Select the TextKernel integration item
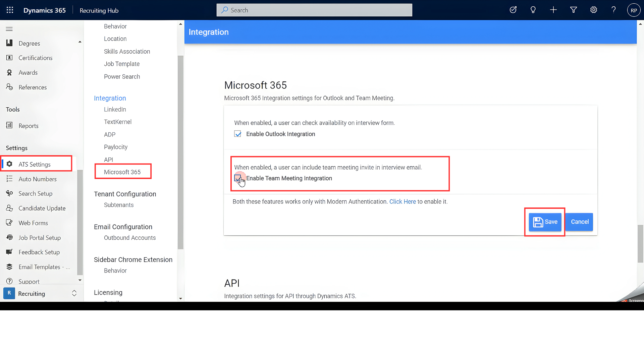The width and height of the screenshot is (644, 362). (117, 122)
